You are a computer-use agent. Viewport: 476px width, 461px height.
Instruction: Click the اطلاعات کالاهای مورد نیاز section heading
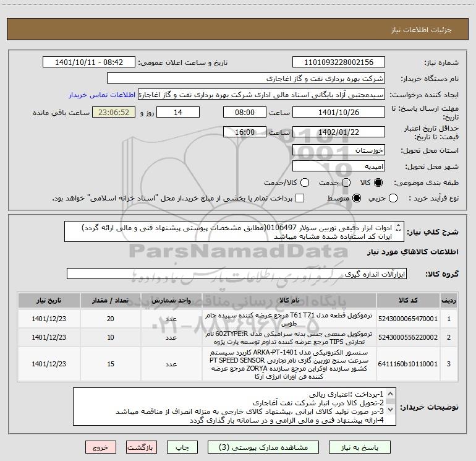(413, 252)
